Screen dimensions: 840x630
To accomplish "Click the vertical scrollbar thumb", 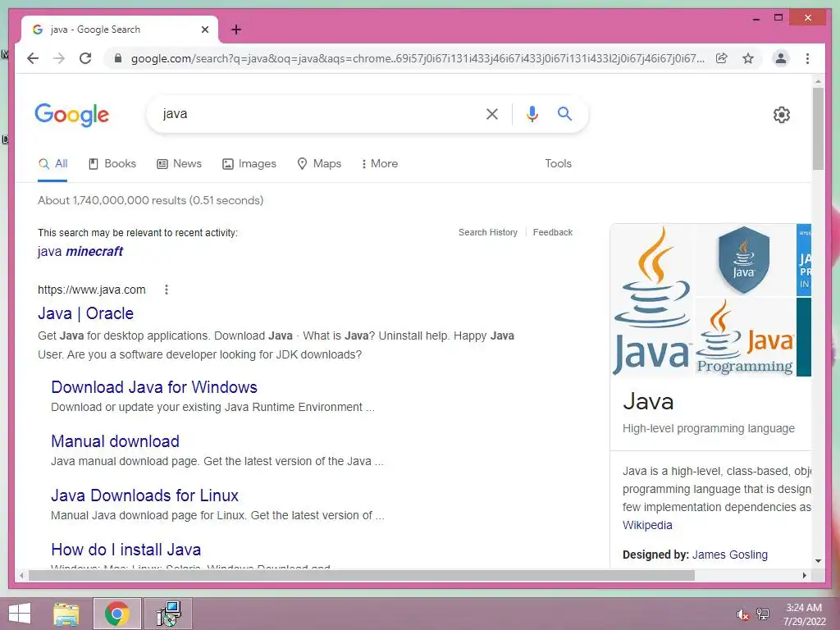I will point(818,129).
